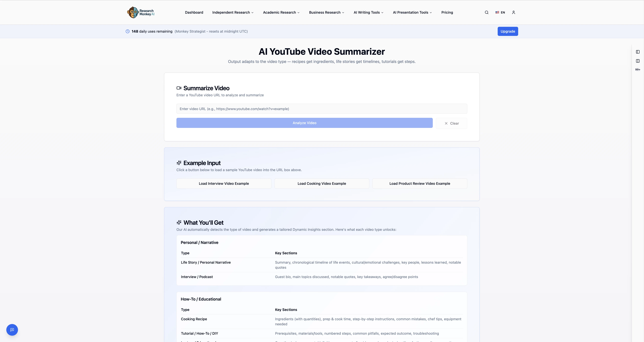The width and height of the screenshot is (644, 342).
Task: Click the 'AI YouTube Video Summarizer' title
Action: click(322, 52)
